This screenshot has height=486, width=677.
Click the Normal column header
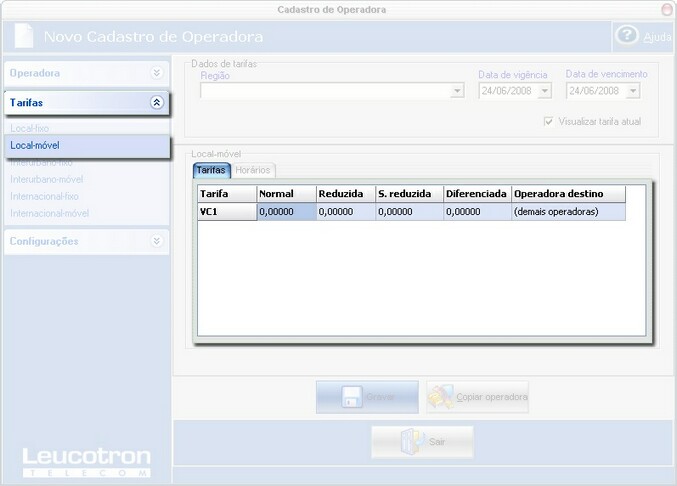287,194
